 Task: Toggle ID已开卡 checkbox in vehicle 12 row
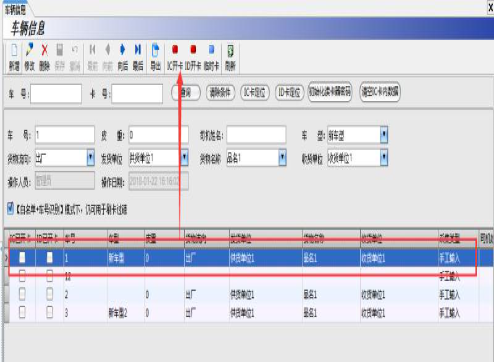pyautogui.click(x=49, y=276)
